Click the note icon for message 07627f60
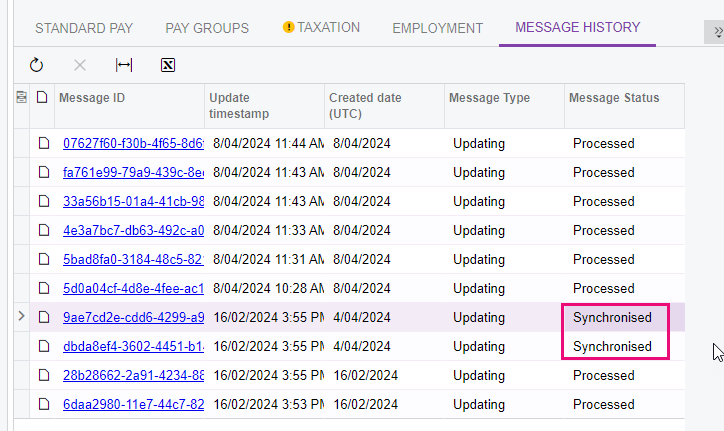724x431 pixels. click(x=43, y=143)
